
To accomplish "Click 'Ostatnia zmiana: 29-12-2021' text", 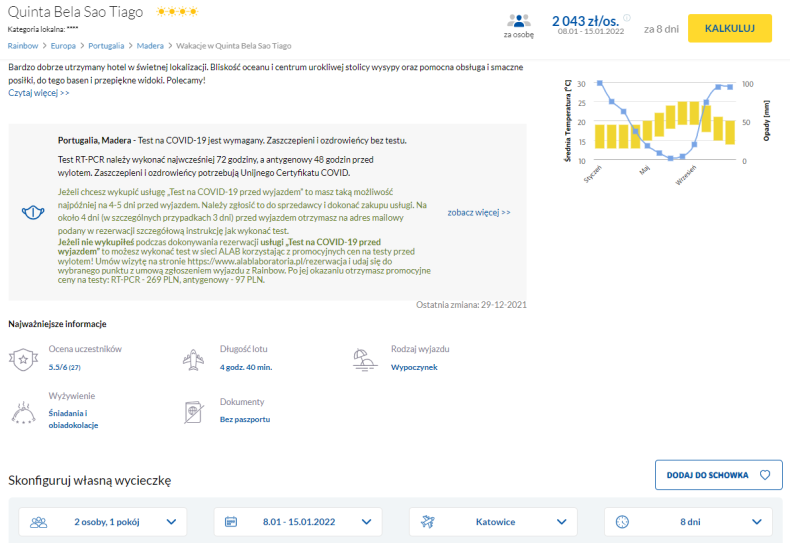I will coord(471,305).
